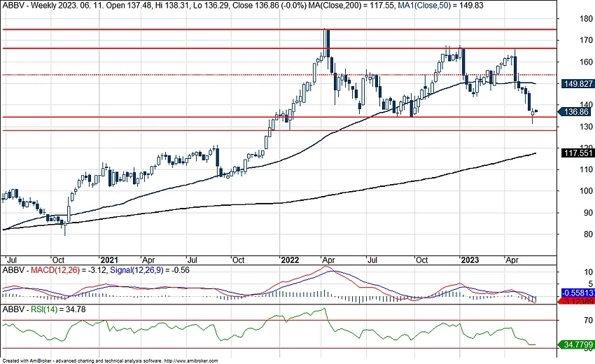Click the RSI 70 level axis label

coord(588,321)
